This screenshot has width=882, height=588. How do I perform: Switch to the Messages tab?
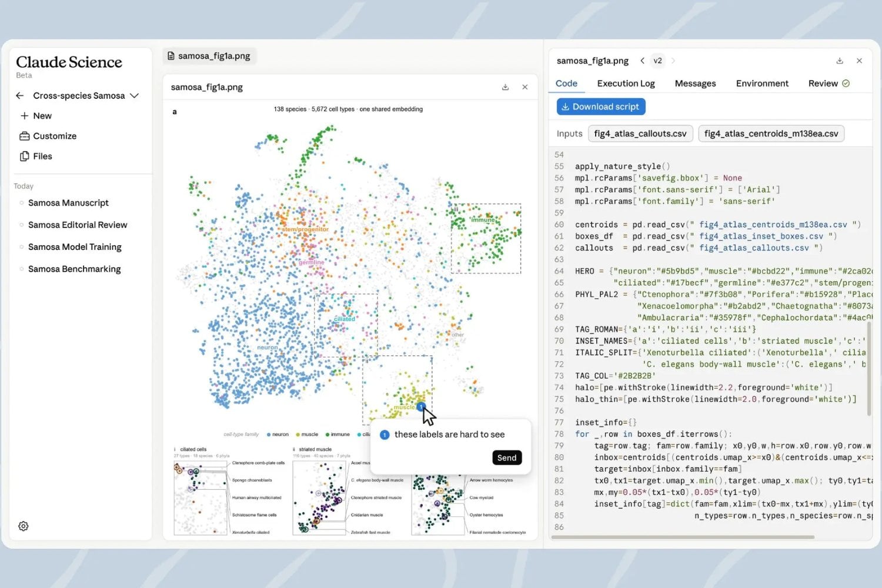click(695, 83)
